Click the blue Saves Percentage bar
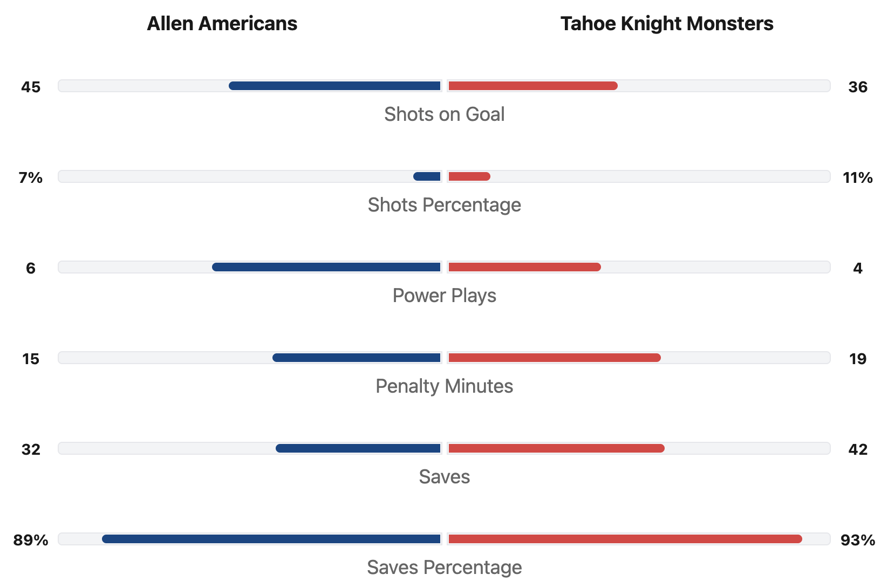 point(271,539)
